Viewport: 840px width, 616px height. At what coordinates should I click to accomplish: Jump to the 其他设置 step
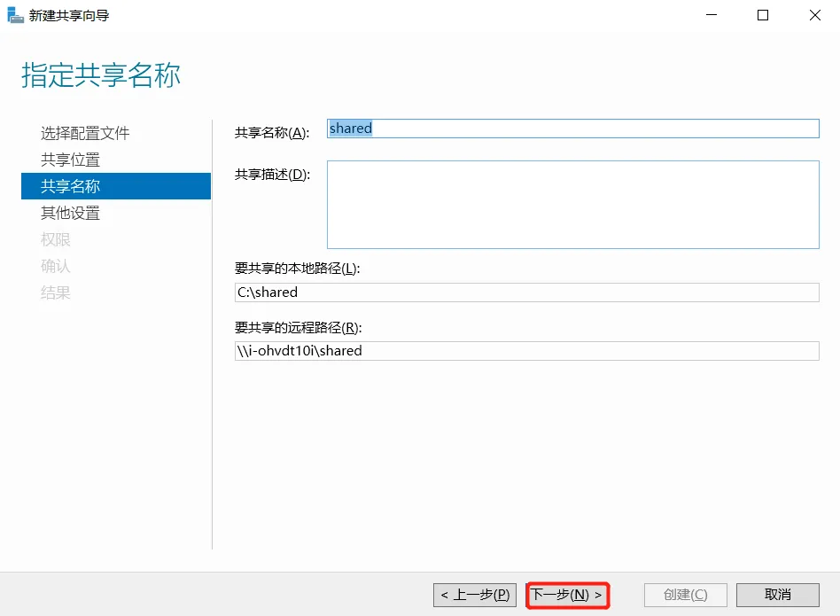(70, 213)
